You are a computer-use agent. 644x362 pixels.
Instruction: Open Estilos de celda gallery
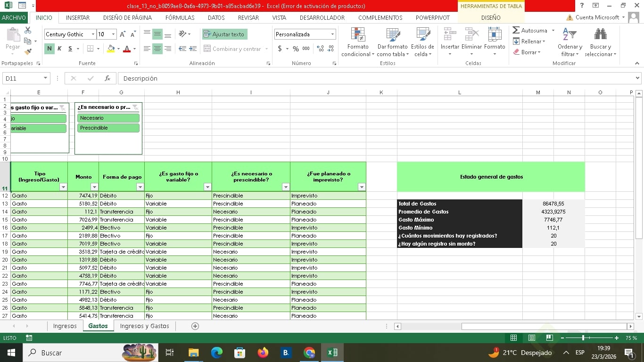[422, 42]
